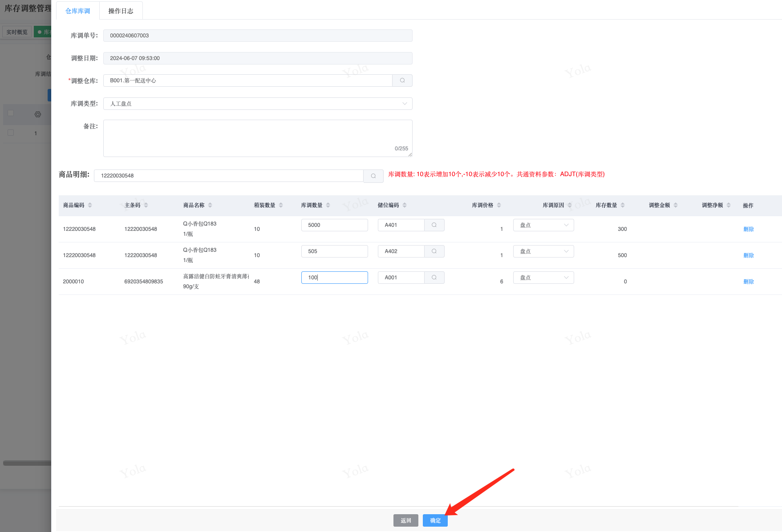The height and width of the screenshot is (532, 782).
Task: Switch to the 操作日志 tab
Action: click(x=121, y=11)
